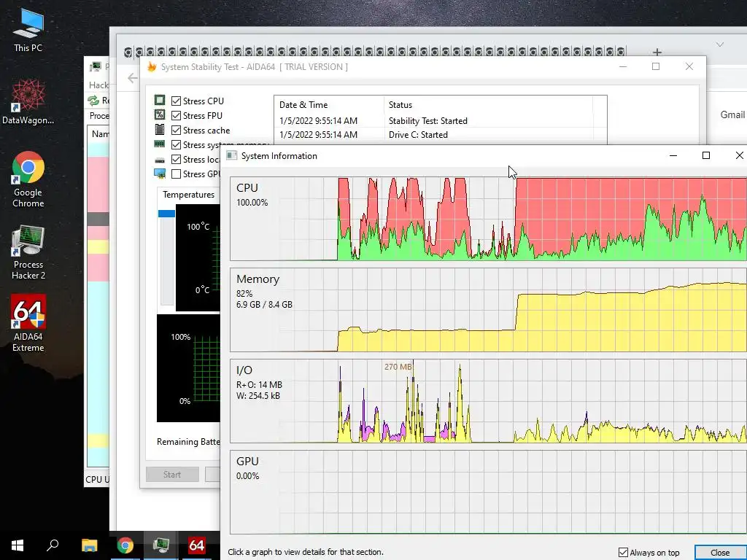
Task: Click the Memory usage graph
Action: pyautogui.click(x=488, y=310)
